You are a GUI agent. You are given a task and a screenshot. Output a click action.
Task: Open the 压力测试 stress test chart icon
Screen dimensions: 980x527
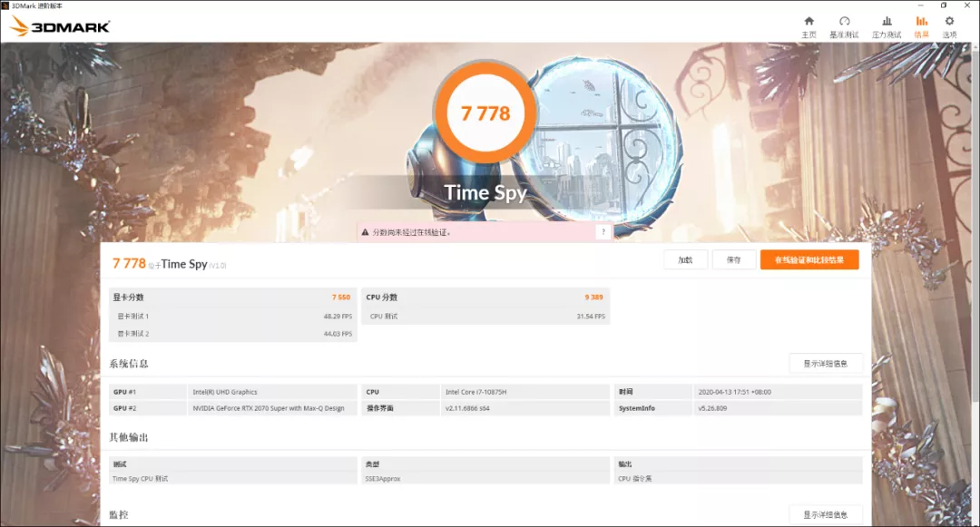point(886,25)
